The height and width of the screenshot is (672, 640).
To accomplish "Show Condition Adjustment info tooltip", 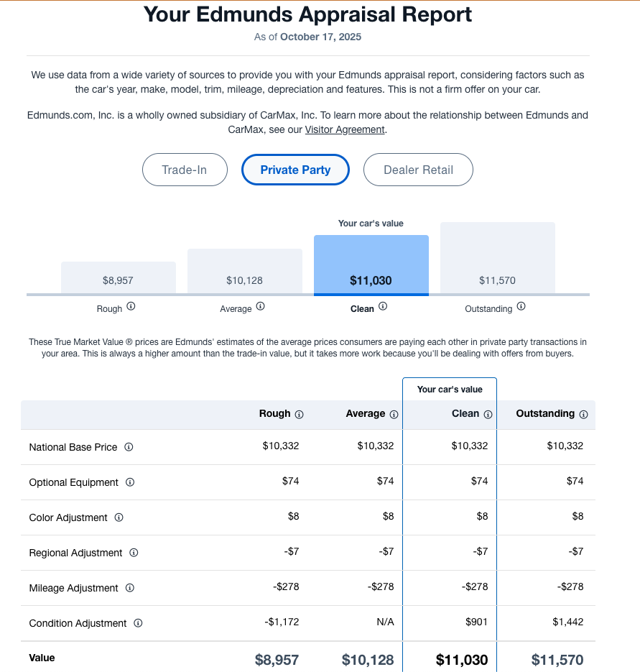I will point(139,623).
